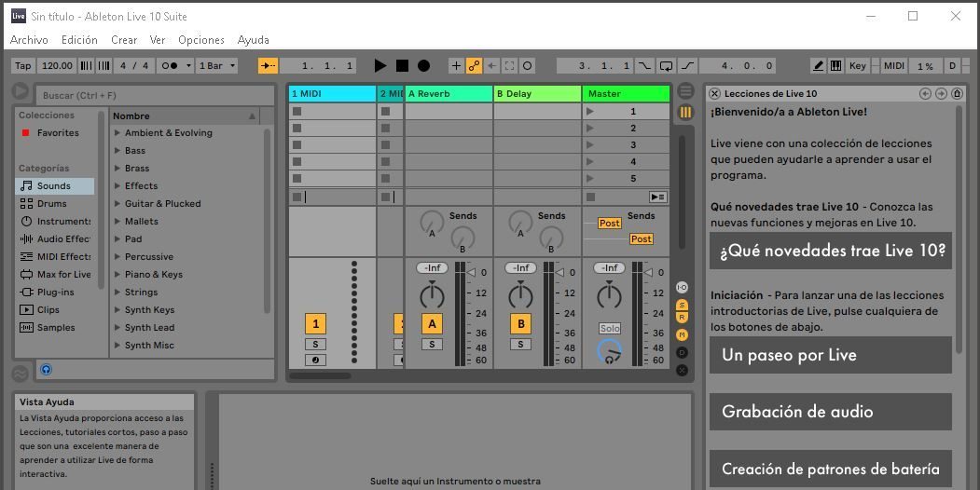Open lesson ¿Qué novedades trae Live 10?
The image size is (980, 490).
[x=831, y=251]
